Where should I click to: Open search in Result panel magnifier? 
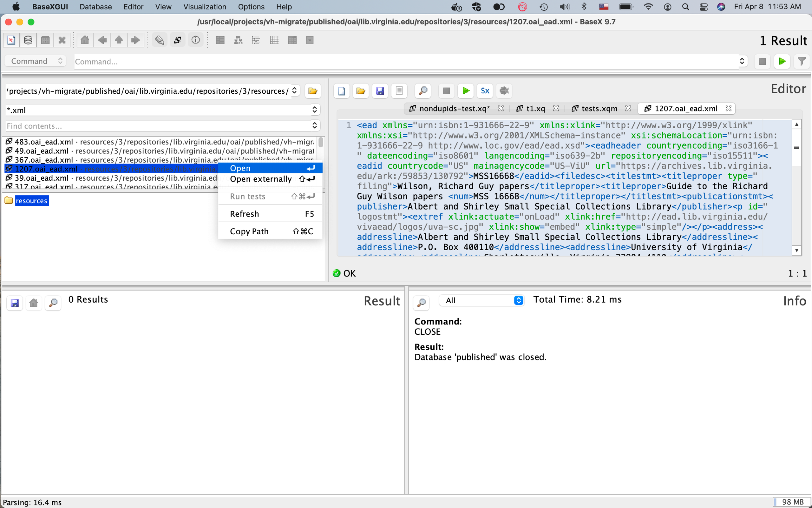[x=53, y=303]
